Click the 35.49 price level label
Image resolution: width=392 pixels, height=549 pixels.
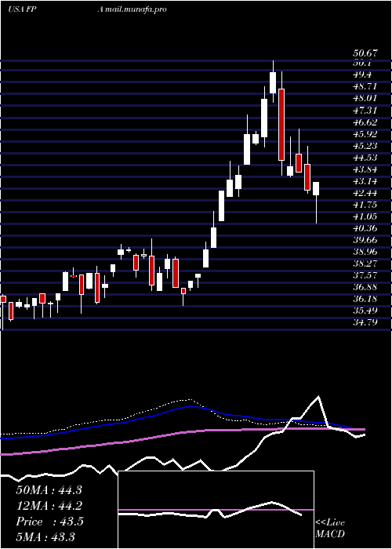[365, 311]
